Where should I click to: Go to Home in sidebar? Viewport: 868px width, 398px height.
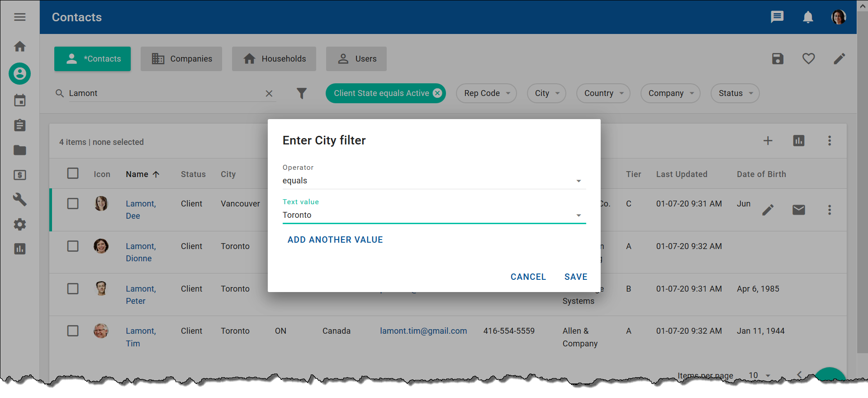pos(19,46)
